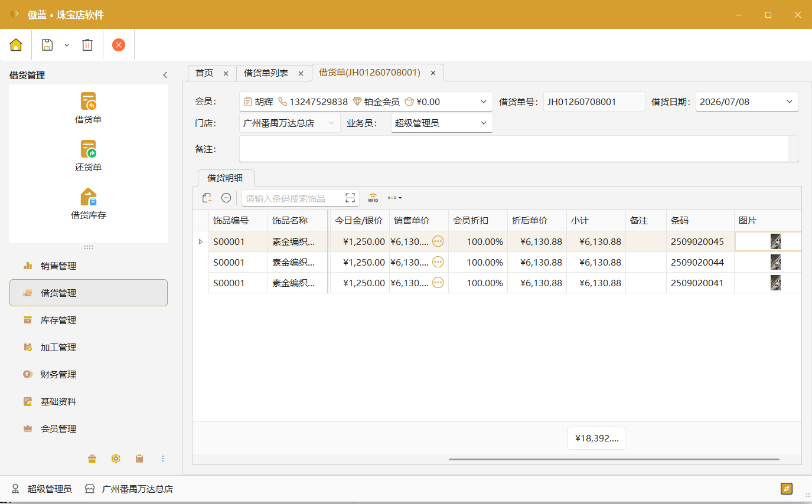812x504 pixels.
Task: Save the loan order with disk icon
Action: pos(47,45)
